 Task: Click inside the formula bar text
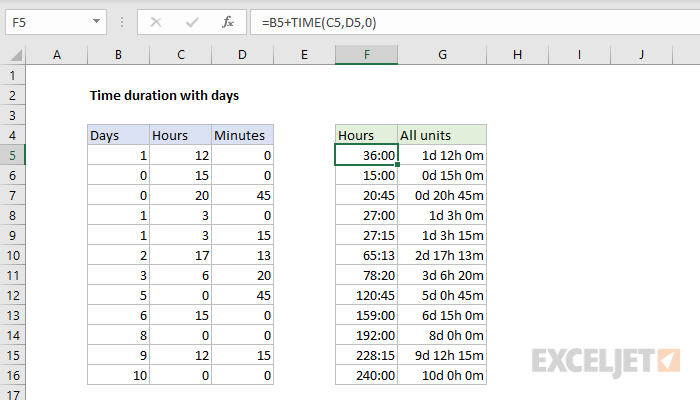[x=450, y=20]
